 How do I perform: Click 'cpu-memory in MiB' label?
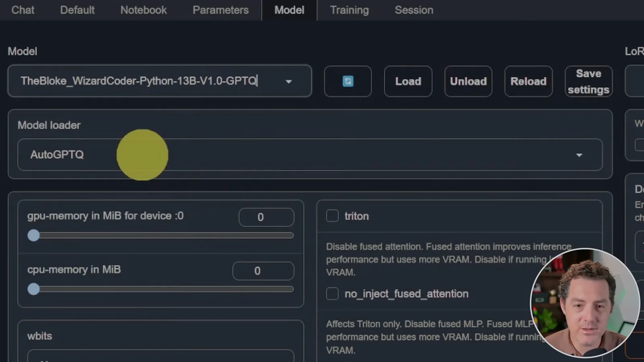pos(74,269)
